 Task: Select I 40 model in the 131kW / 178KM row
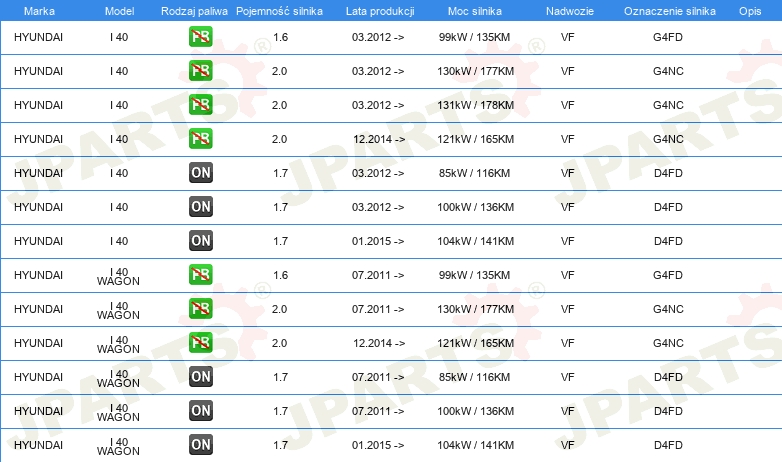click(119, 105)
